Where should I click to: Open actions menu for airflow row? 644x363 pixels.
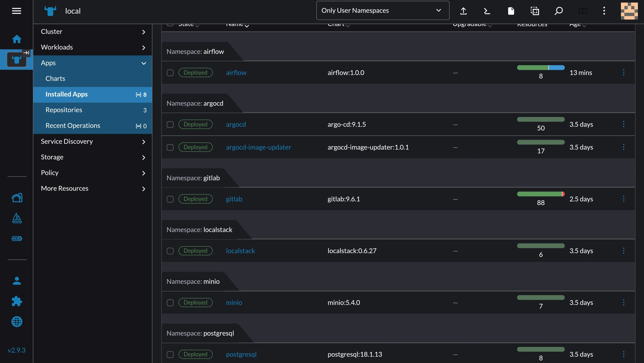point(624,72)
